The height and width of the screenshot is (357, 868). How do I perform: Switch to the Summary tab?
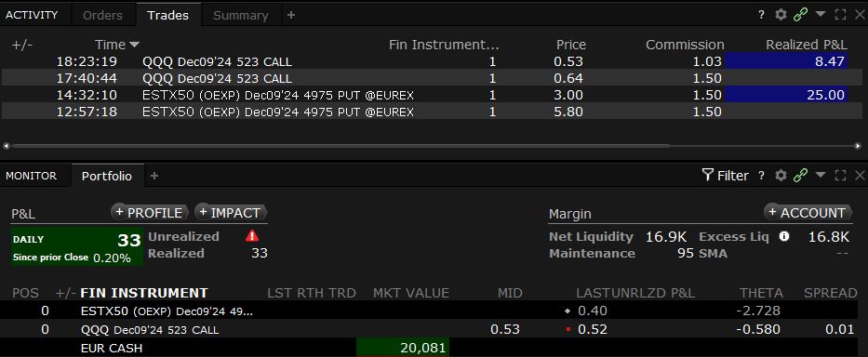coord(240,16)
